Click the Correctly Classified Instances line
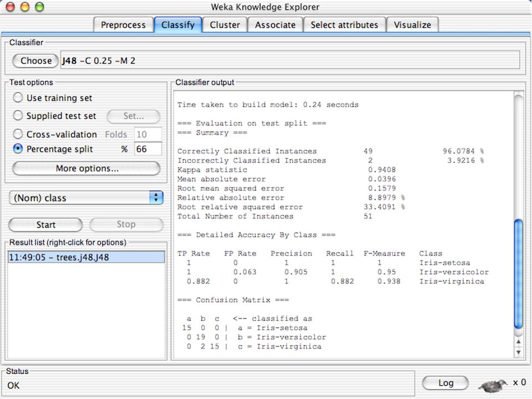 tap(331, 151)
